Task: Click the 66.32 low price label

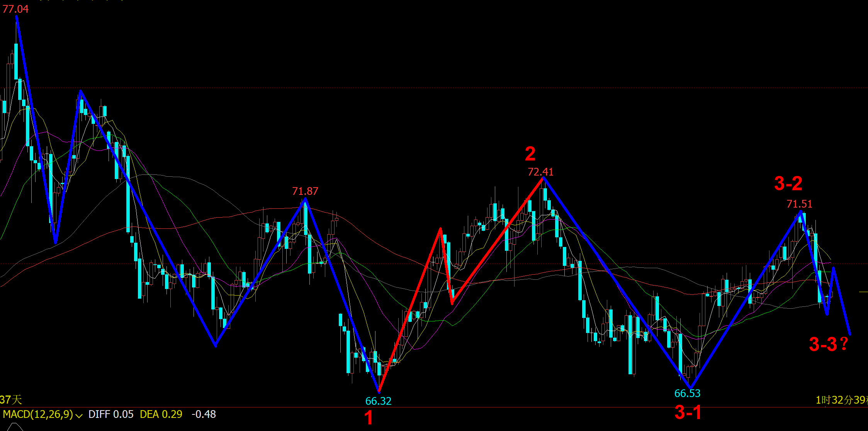Action: click(x=378, y=401)
